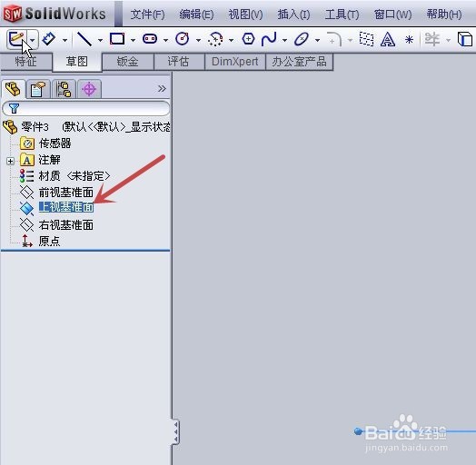Image resolution: width=476 pixels, height=465 pixels.
Task: Switch to the 特征 tab
Action: (x=26, y=62)
